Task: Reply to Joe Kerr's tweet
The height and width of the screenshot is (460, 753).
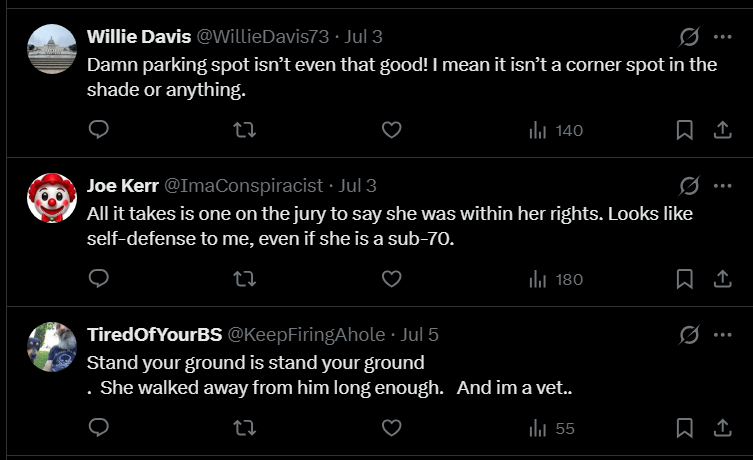Action: coord(99,278)
